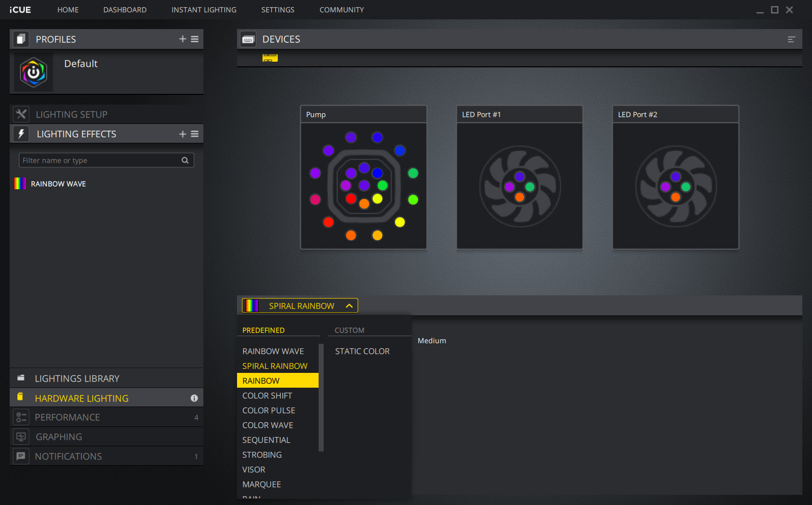812x505 pixels.
Task: Click the Notifications chat icon
Action: point(21,456)
